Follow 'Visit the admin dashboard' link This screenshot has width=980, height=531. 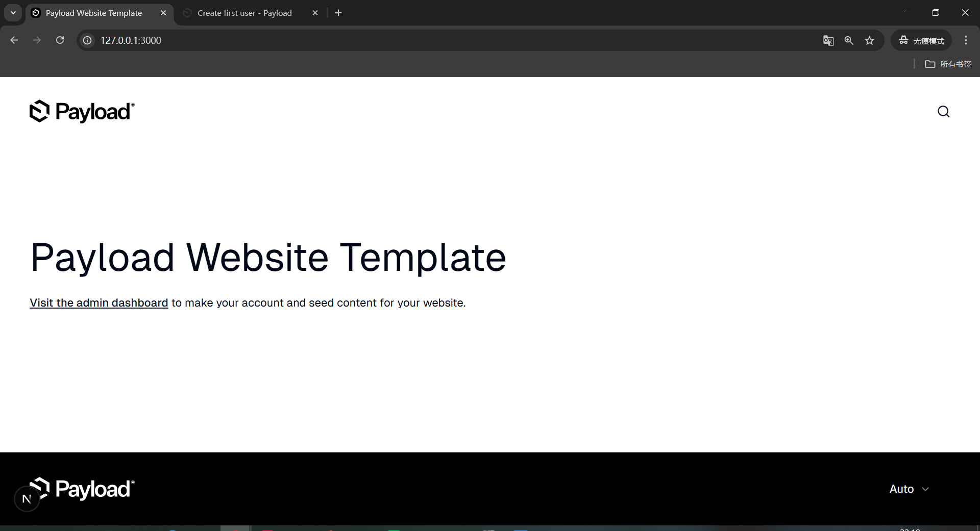coord(99,302)
